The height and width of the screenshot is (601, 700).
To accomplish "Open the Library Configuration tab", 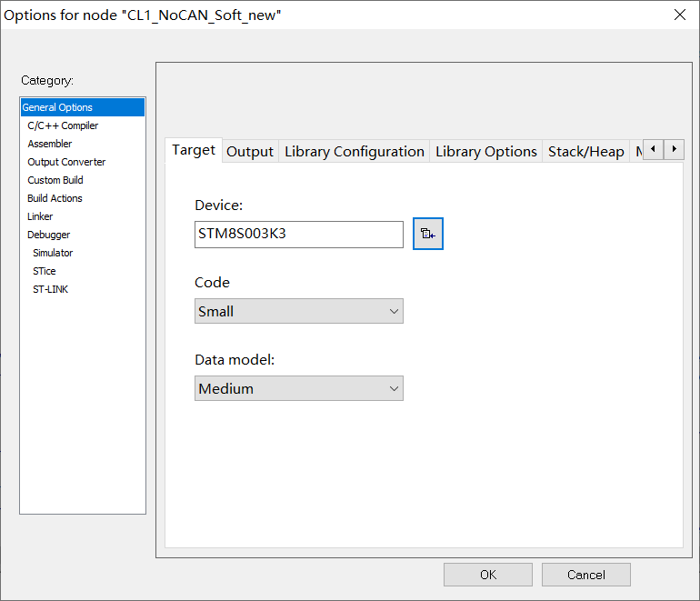I will (x=354, y=152).
